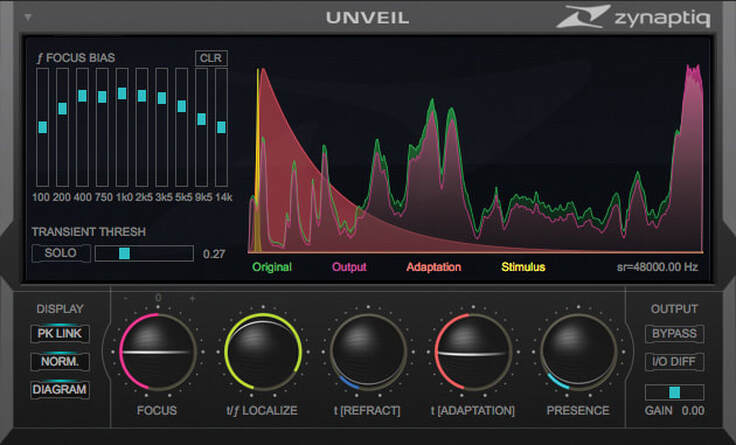Click the PRESENCE knob

tap(578, 352)
